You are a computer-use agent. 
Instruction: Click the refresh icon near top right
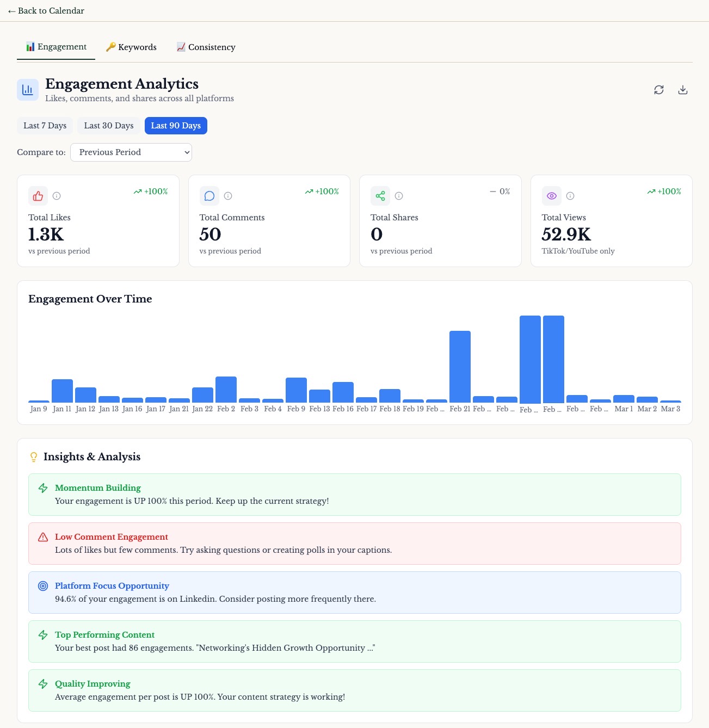[x=659, y=90]
